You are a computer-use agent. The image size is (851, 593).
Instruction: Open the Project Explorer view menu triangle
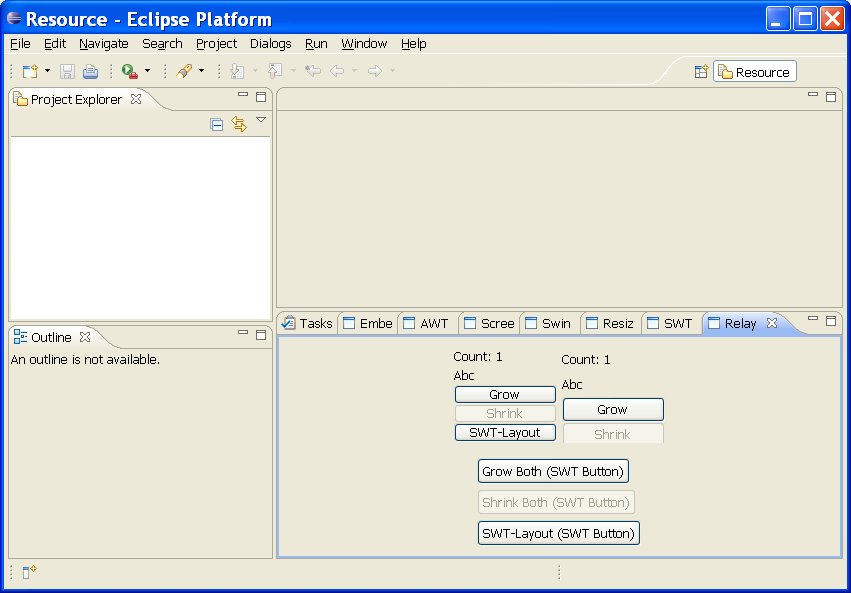coord(261,120)
